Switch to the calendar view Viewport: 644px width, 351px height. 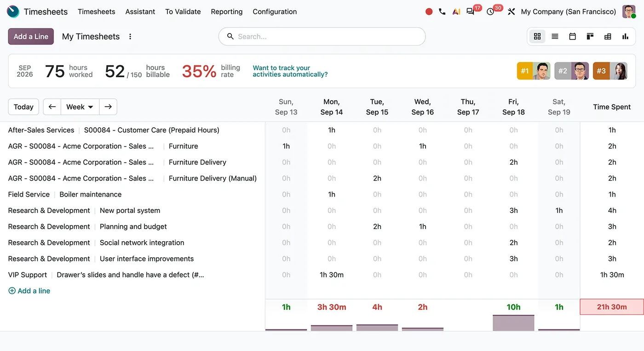[572, 36]
